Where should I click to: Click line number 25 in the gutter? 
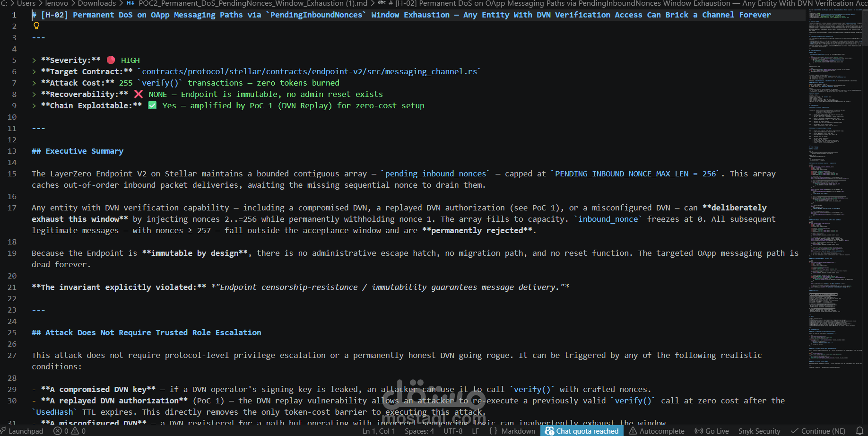click(12, 332)
